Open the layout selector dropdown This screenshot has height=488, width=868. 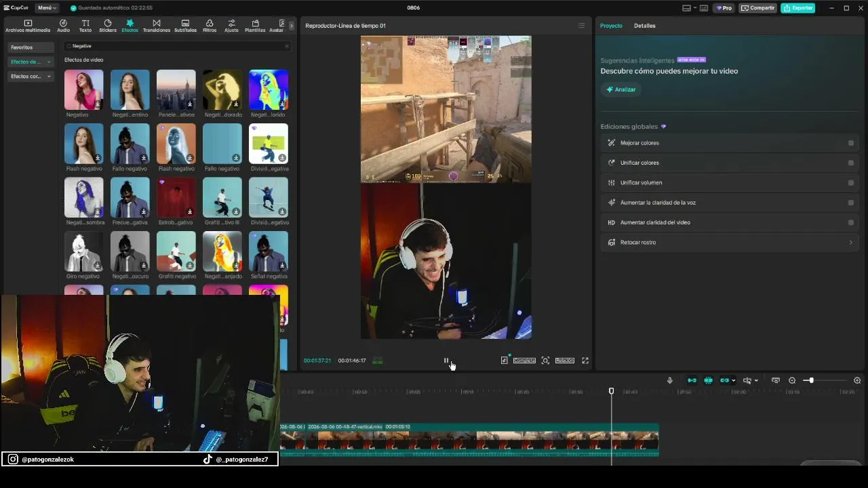tap(688, 8)
